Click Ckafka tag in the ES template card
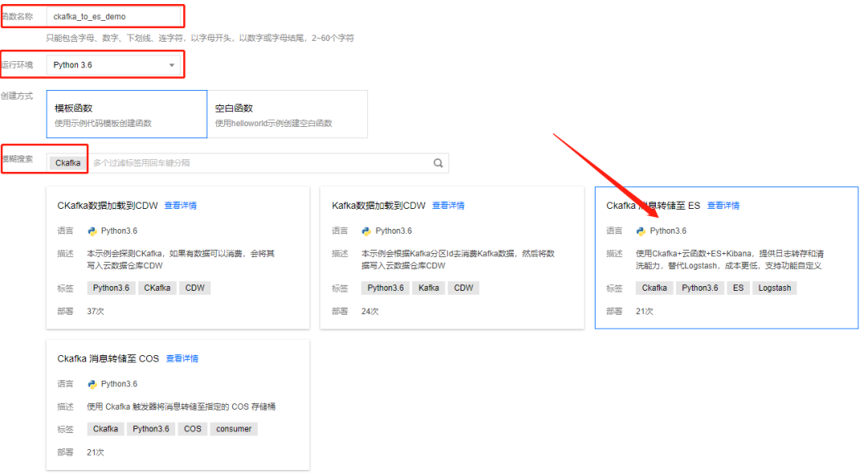This screenshot has height=474, width=868. (x=654, y=288)
